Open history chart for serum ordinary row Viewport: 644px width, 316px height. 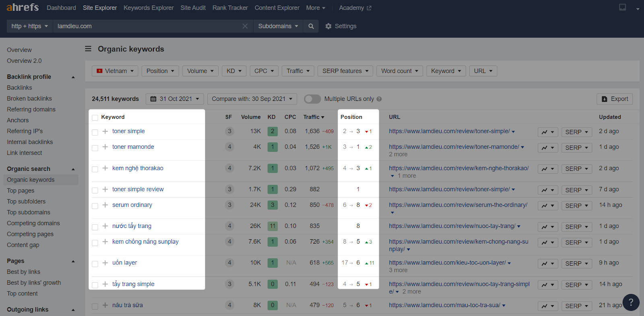click(548, 205)
